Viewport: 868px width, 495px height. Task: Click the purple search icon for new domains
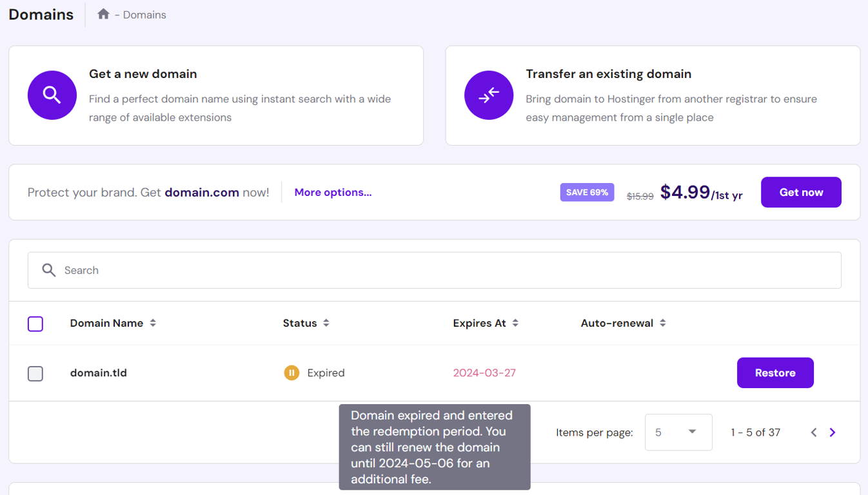click(52, 95)
